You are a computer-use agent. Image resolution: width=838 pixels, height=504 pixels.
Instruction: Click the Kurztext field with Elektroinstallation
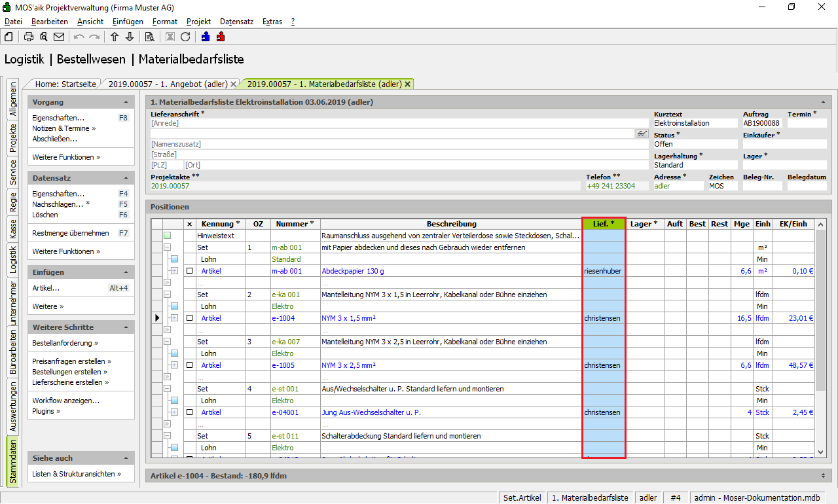click(695, 123)
